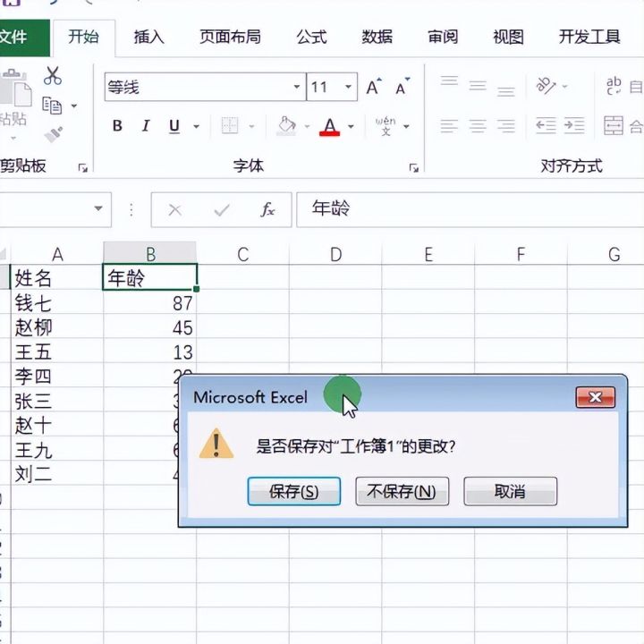This screenshot has height=644, width=644.
Task: Click the insert function fx icon
Action: [267, 210]
